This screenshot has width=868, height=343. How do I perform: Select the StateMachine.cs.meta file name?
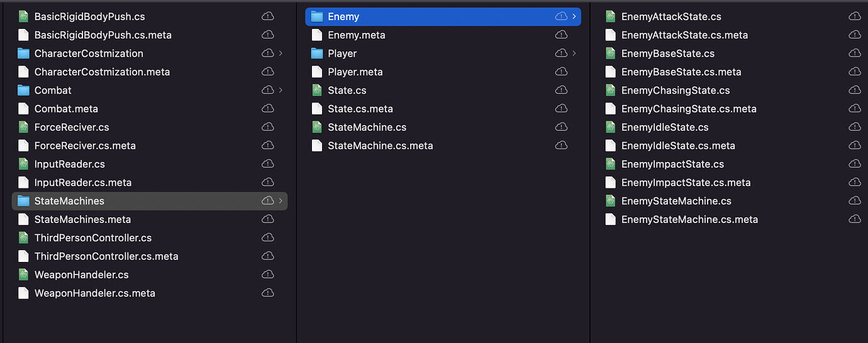[381, 146]
